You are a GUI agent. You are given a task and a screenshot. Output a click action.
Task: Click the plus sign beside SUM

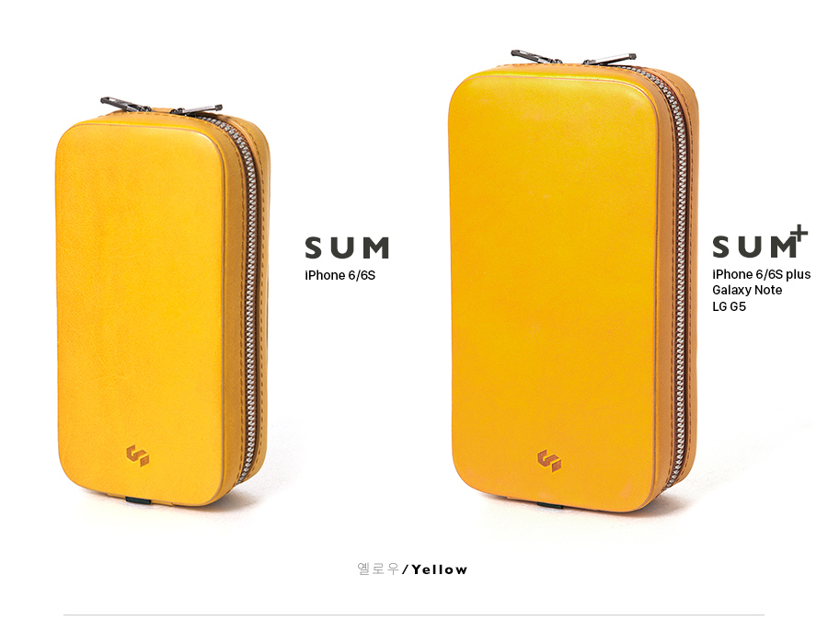800,234
